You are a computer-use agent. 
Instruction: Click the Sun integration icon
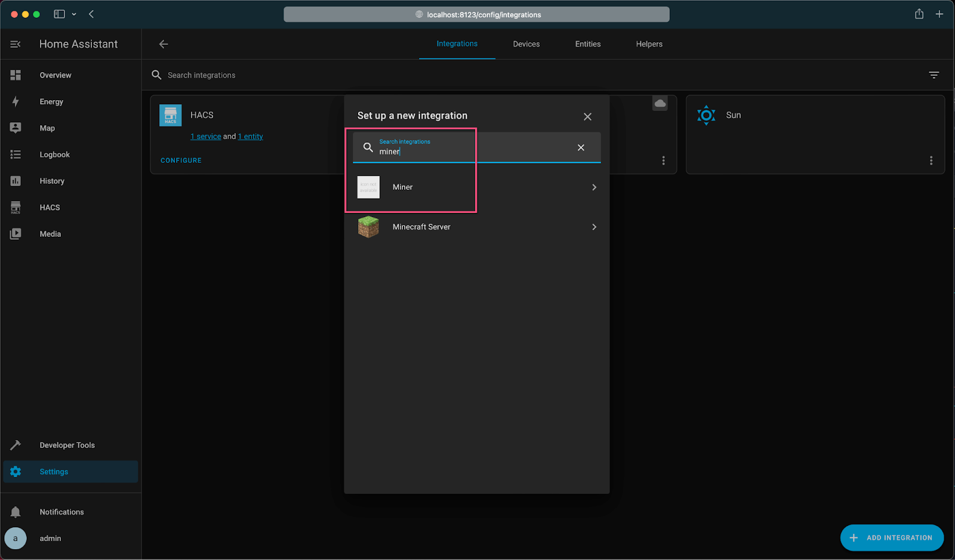(x=706, y=115)
